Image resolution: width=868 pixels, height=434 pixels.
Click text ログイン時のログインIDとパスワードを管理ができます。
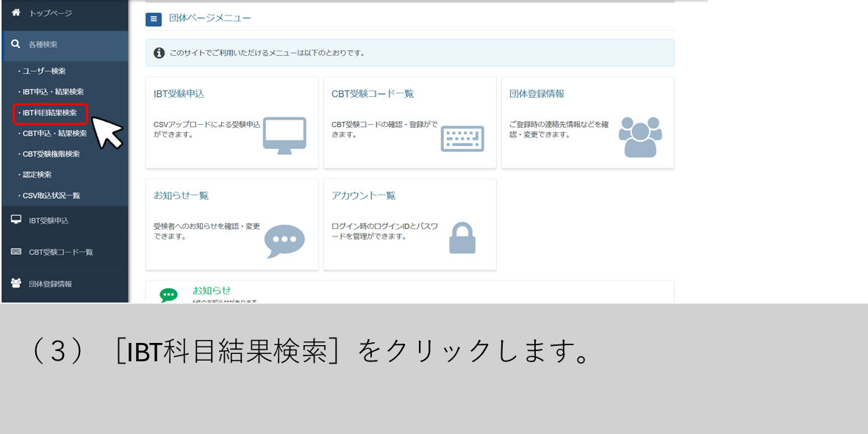[x=384, y=231]
